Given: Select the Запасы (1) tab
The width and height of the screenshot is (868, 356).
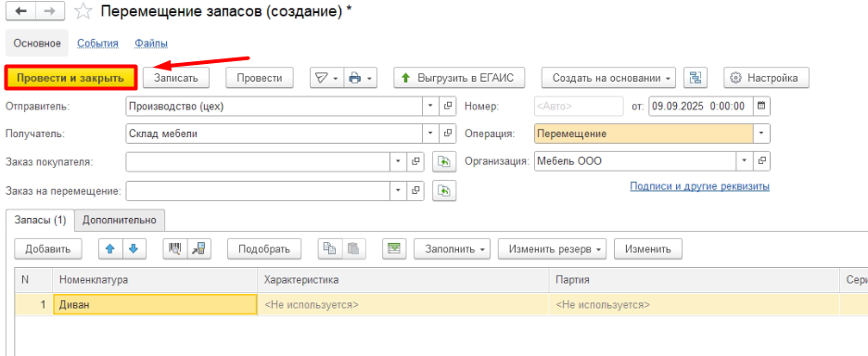Looking at the screenshot, I should [x=40, y=220].
